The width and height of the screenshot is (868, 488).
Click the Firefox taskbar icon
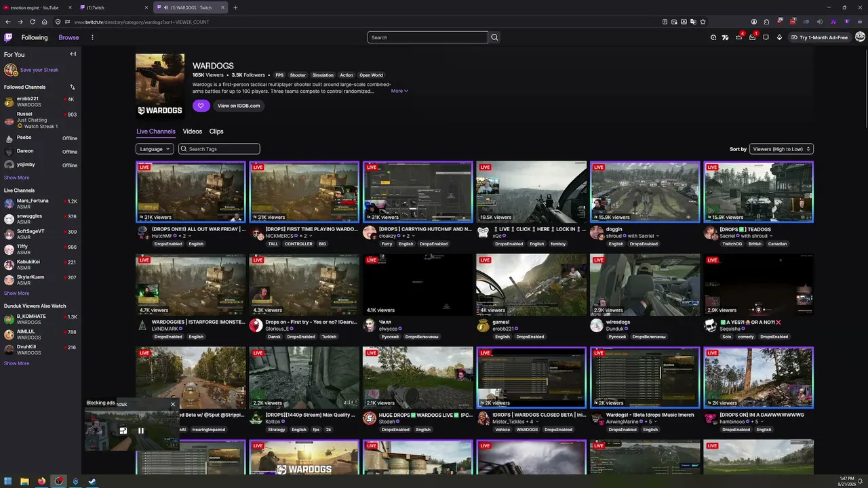tap(41, 482)
